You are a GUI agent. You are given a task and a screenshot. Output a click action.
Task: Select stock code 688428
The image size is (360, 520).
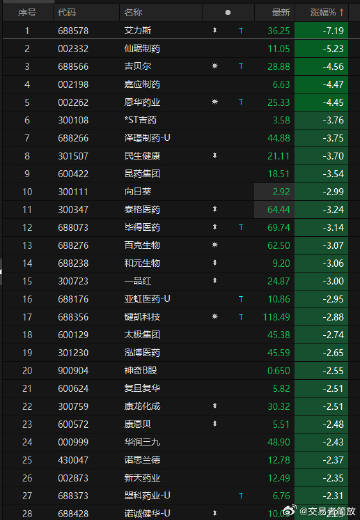(x=73, y=514)
